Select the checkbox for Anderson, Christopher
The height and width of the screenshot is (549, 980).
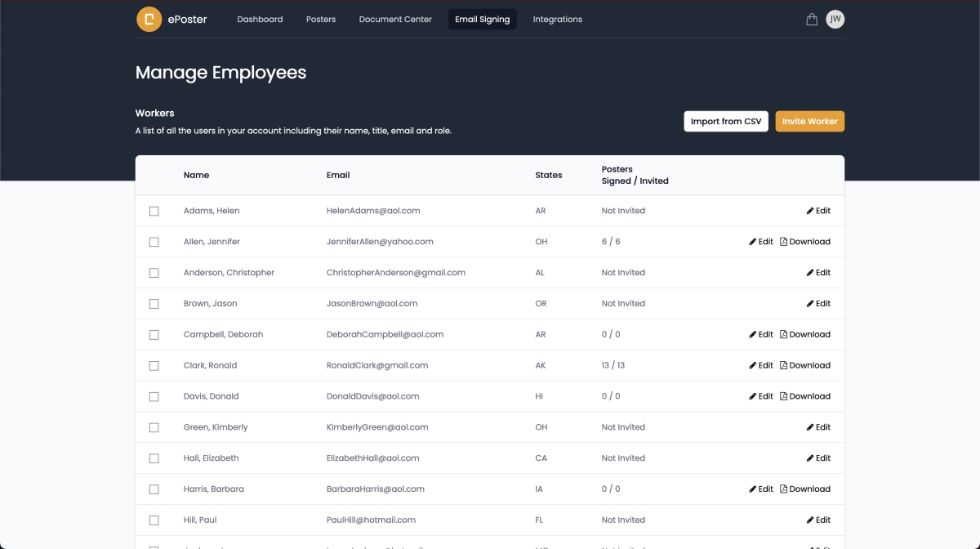[154, 273]
